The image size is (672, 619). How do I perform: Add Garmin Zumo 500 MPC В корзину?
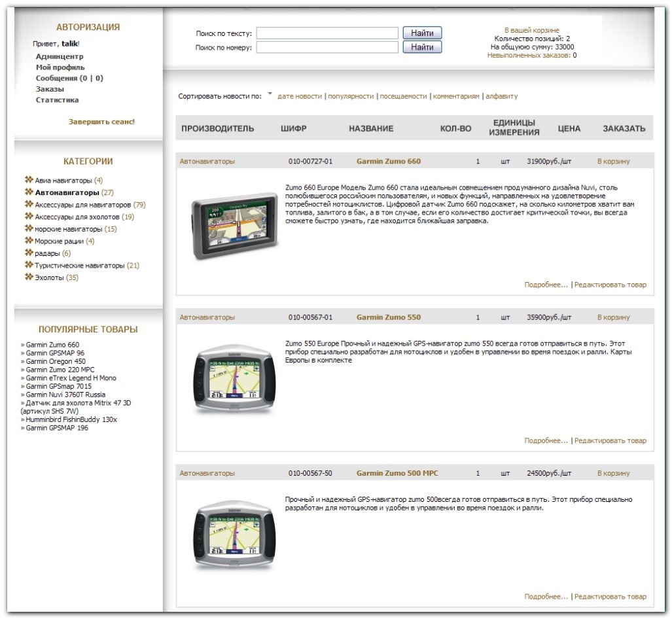point(613,474)
